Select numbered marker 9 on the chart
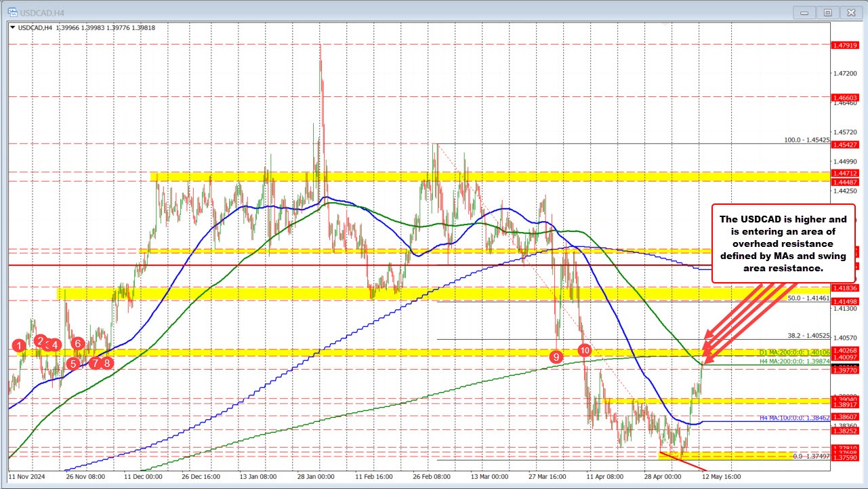Viewport: 868px width, 489px height. coord(556,355)
